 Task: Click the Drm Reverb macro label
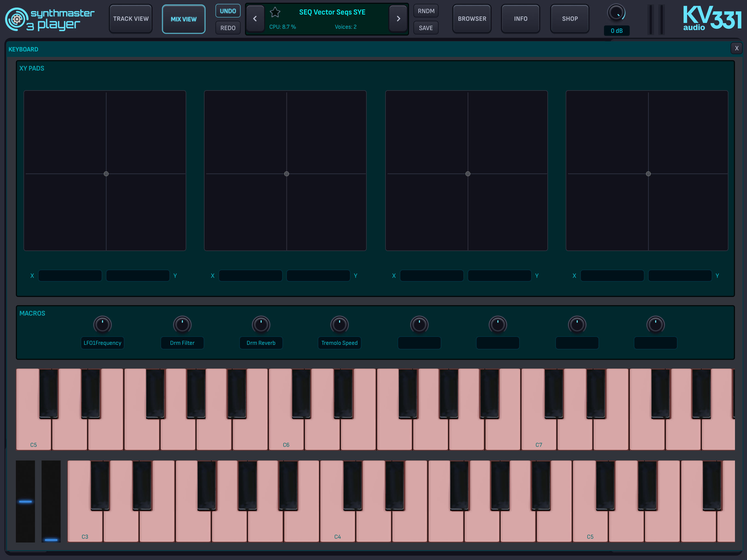pos(261,343)
